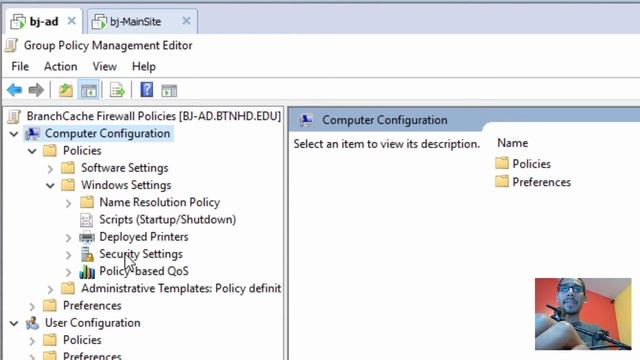The height and width of the screenshot is (360, 640).
Task: Click the Administrative Templates folder icon
Action: click(68, 288)
